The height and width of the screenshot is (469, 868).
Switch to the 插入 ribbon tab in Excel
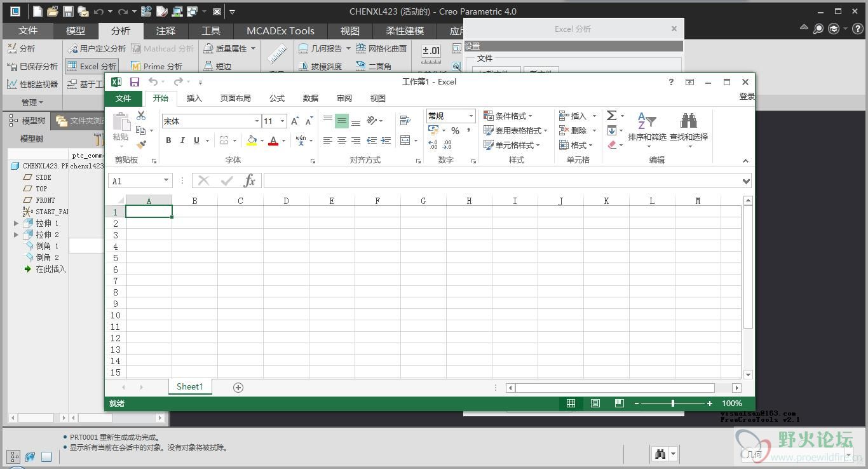pos(194,98)
